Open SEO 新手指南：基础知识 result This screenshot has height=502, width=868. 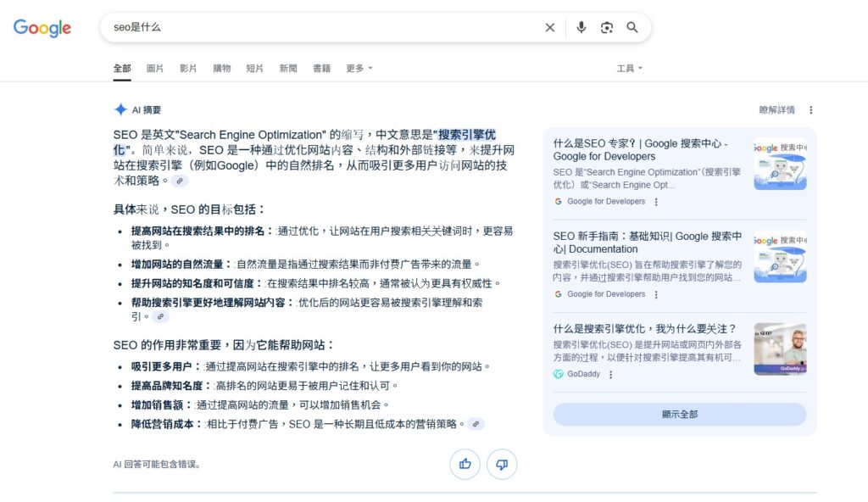tap(647, 243)
